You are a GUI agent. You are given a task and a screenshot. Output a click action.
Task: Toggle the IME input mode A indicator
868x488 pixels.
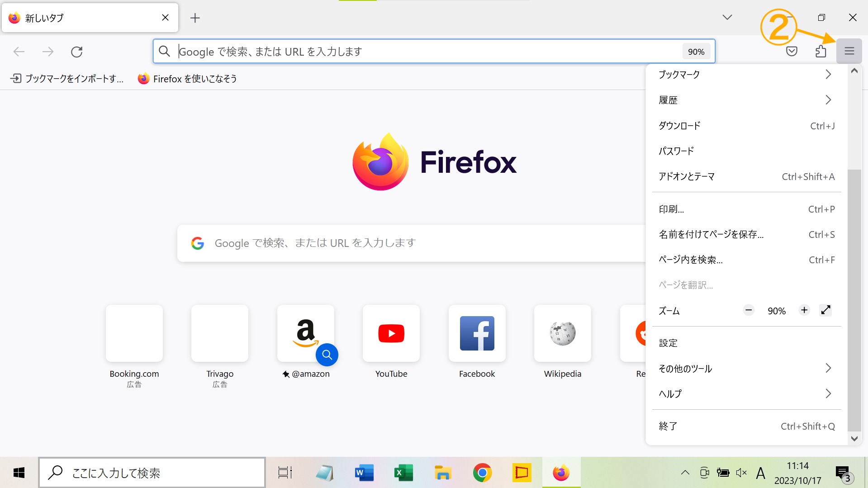761,473
